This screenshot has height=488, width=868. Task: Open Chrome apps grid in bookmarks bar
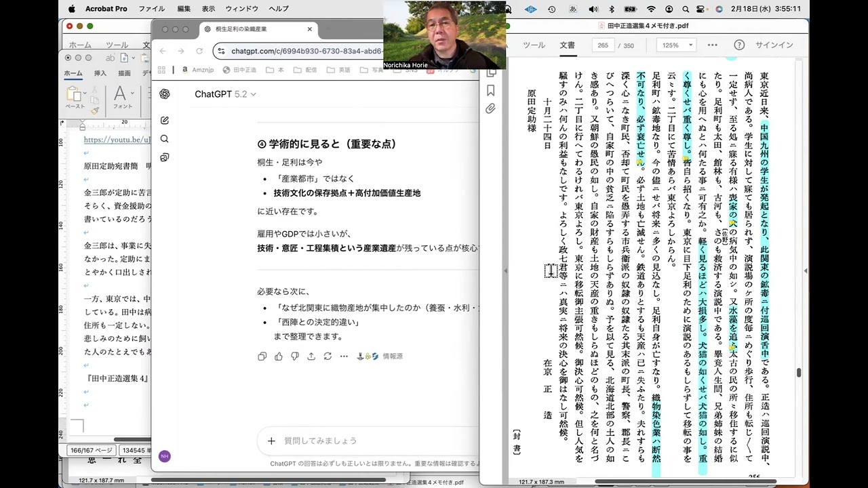pos(161,70)
